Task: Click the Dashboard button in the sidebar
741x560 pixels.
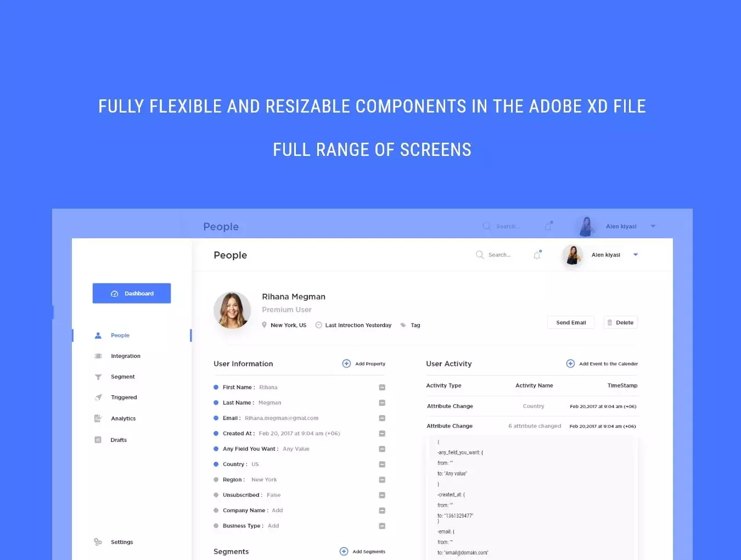Action: (132, 293)
